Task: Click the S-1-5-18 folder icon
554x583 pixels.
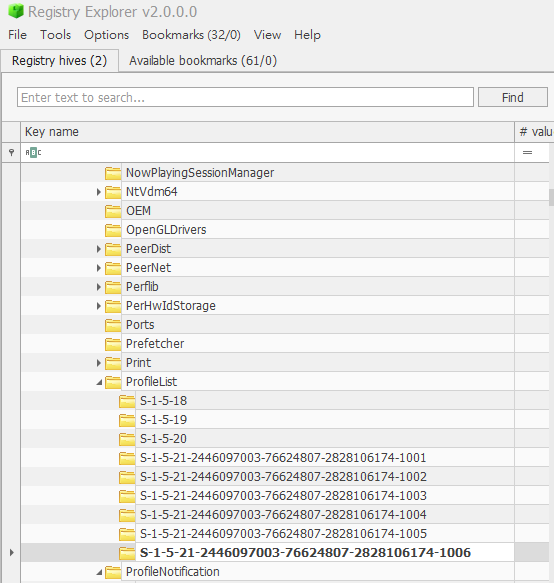Action: [127, 401]
